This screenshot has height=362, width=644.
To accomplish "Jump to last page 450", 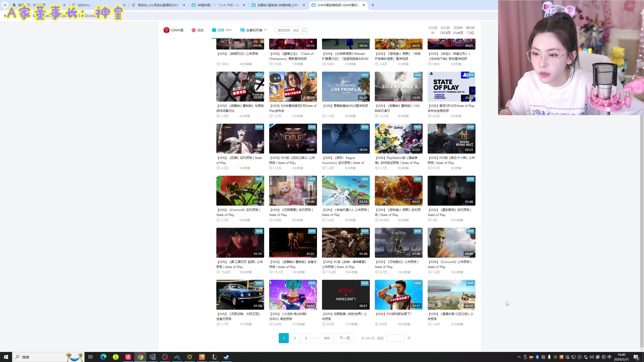I will tap(327, 338).
